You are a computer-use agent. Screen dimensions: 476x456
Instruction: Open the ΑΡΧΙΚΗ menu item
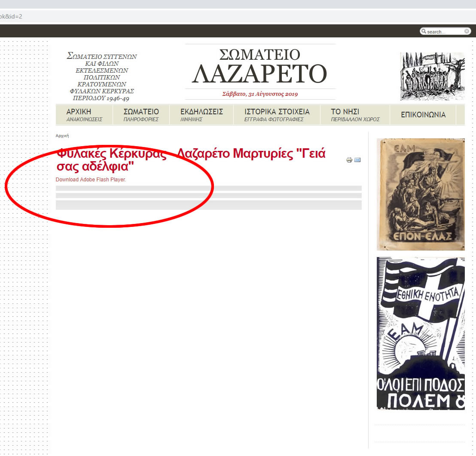pos(84,115)
